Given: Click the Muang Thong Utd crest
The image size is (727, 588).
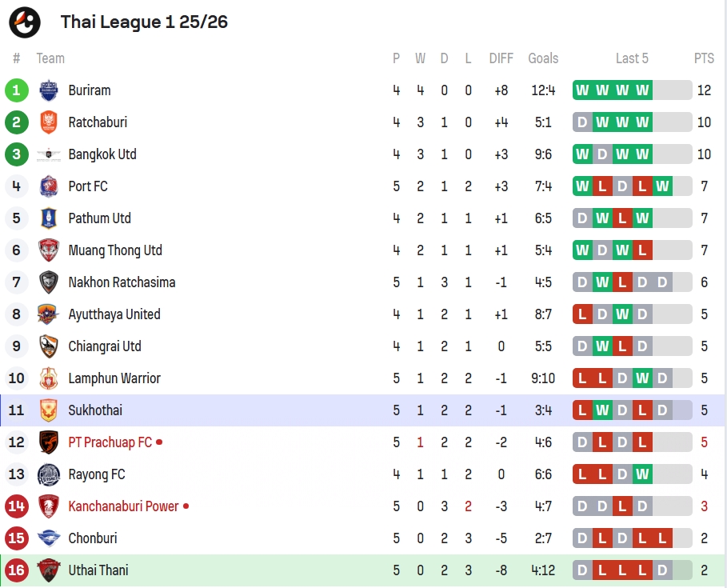Looking at the screenshot, I should click(x=48, y=250).
